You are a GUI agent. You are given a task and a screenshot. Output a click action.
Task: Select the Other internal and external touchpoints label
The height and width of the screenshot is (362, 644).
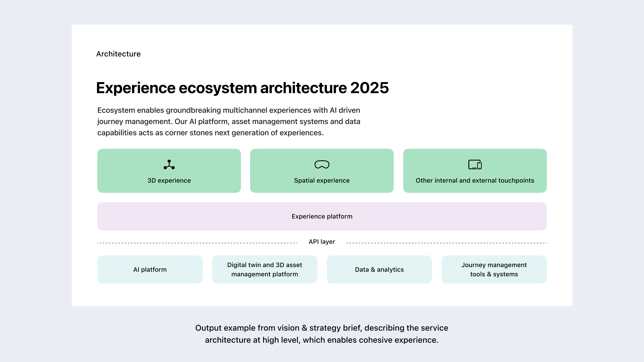pyautogui.click(x=475, y=180)
